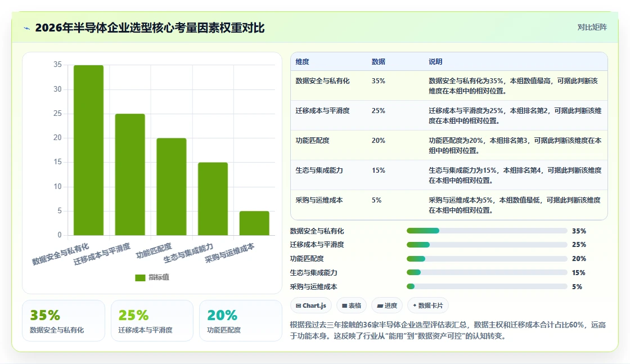The height and width of the screenshot is (364, 630).
Task: Click the description mentioning 本组数值最低
Action: pyautogui.click(x=515, y=205)
